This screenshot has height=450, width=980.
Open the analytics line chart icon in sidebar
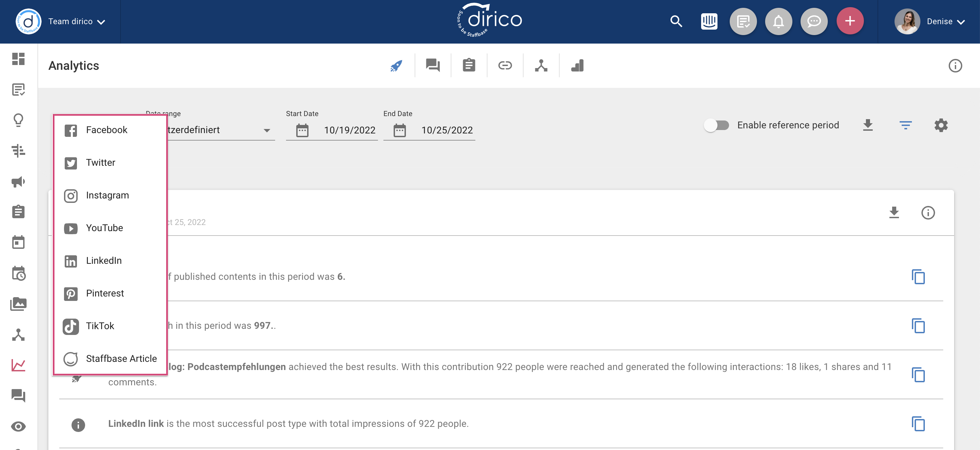tap(18, 366)
